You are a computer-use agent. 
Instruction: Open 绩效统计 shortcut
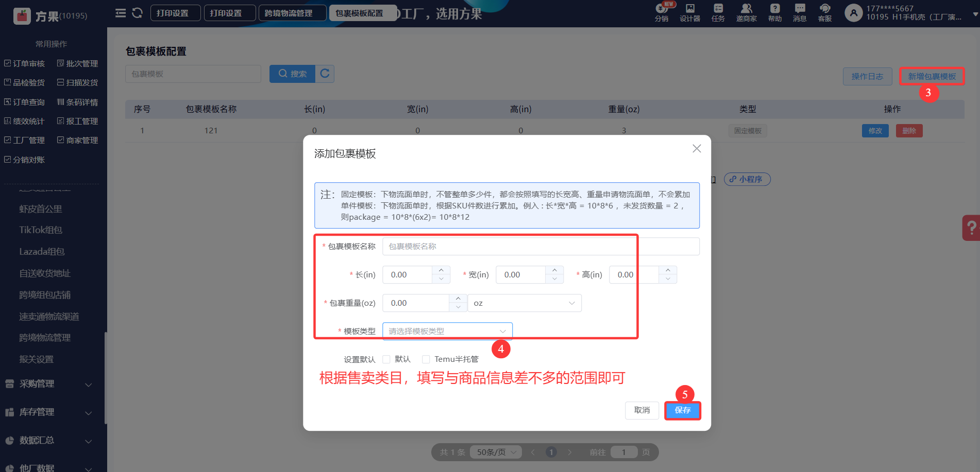pyautogui.click(x=25, y=121)
